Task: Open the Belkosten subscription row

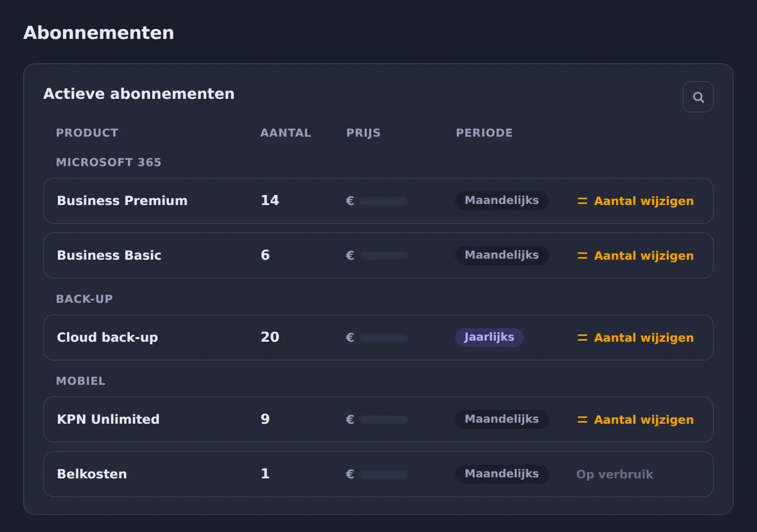Action: (x=378, y=474)
